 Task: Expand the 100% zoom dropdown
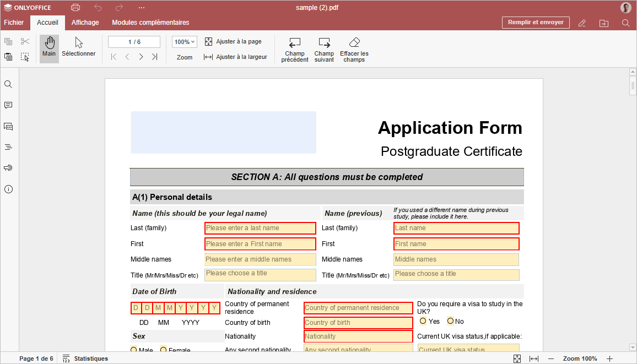point(184,42)
